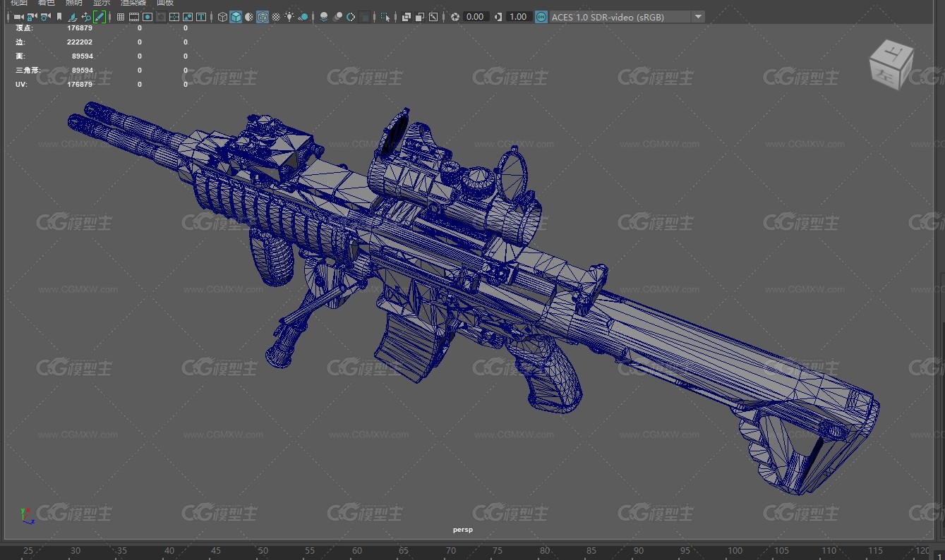The image size is (945, 560).
Task: Open the ACES 1.0 SDR-video dropdown
Action: pos(627,17)
